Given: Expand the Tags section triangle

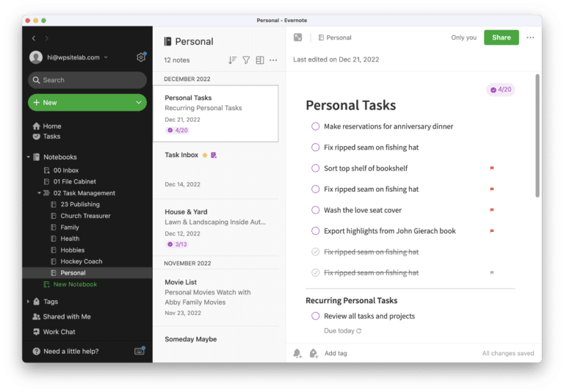Looking at the screenshot, I should pos(28,302).
